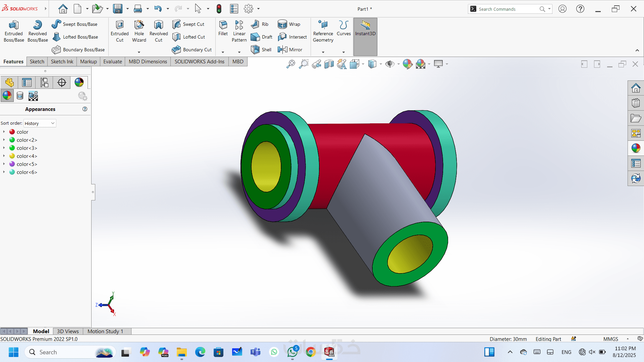Click the Motion Study 1 tab
Image resolution: width=644 pixels, height=362 pixels.
pos(105,331)
